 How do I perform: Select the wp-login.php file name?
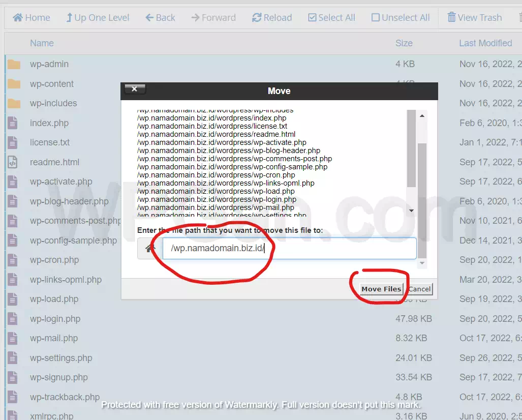point(55,319)
